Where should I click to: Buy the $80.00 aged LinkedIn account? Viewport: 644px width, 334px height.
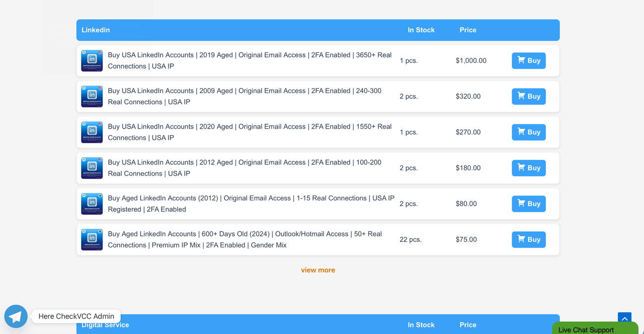pyautogui.click(x=529, y=204)
